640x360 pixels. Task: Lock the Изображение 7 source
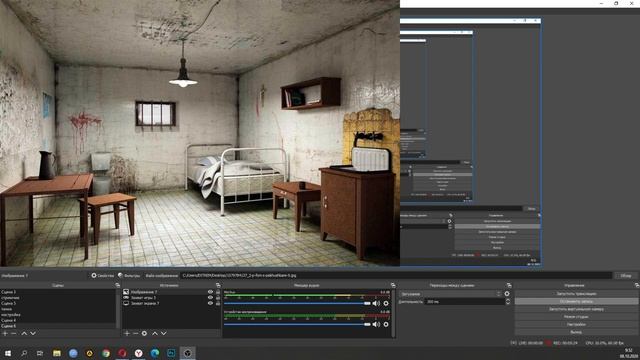coord(218,292)
